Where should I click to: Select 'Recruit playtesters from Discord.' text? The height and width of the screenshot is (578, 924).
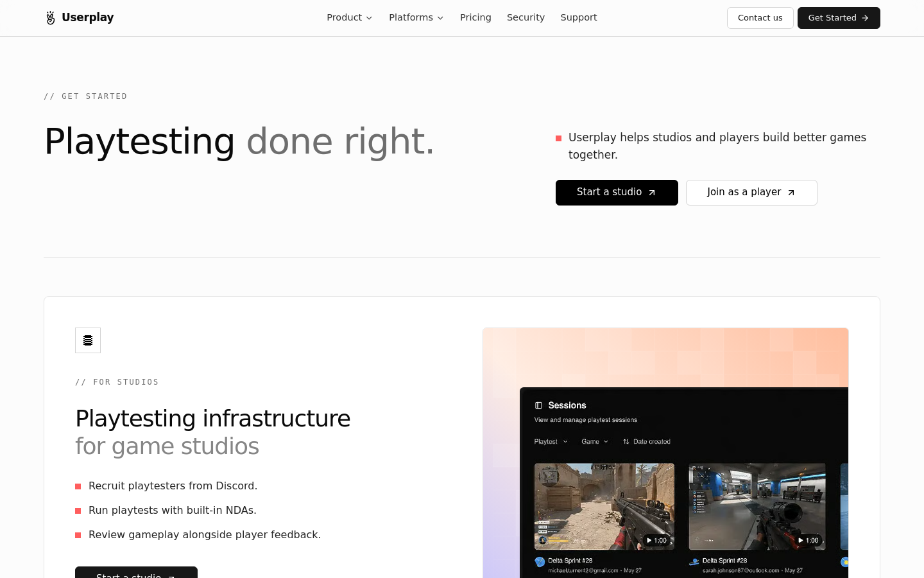click(173, 486)
